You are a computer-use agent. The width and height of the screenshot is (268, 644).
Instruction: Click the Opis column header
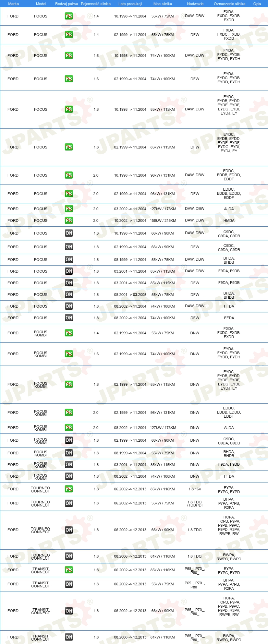point(257,4)
